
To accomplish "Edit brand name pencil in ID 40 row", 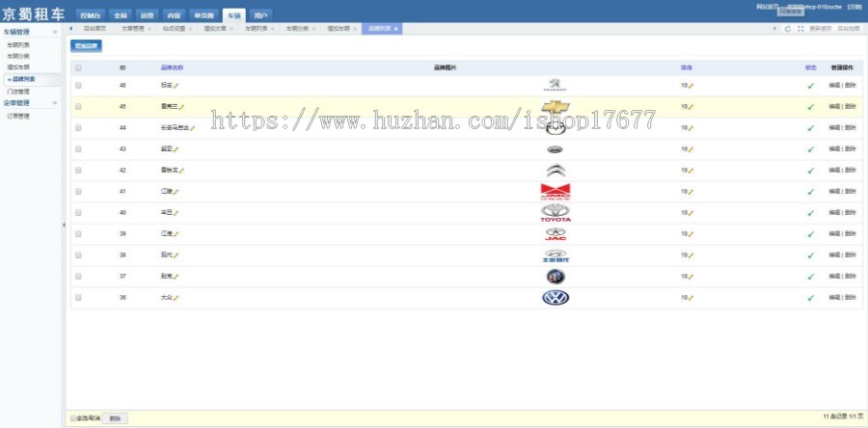I will 176,213.
